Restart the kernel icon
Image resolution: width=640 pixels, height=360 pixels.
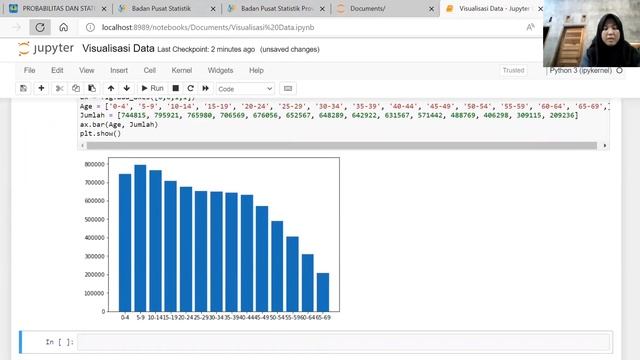(x=190, y=88)
